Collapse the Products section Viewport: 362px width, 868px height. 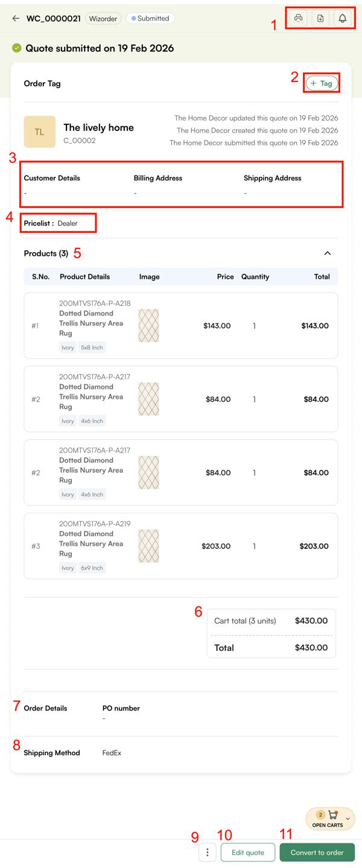[x=328, y=253]
